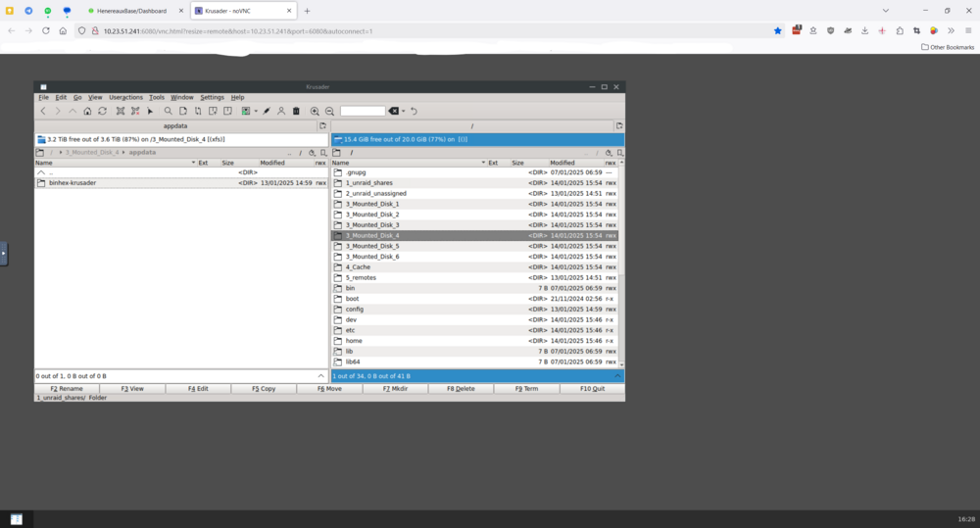Open new tab button in right panel
Viewport: 980px width, 528px height.
tap(618, 125)
